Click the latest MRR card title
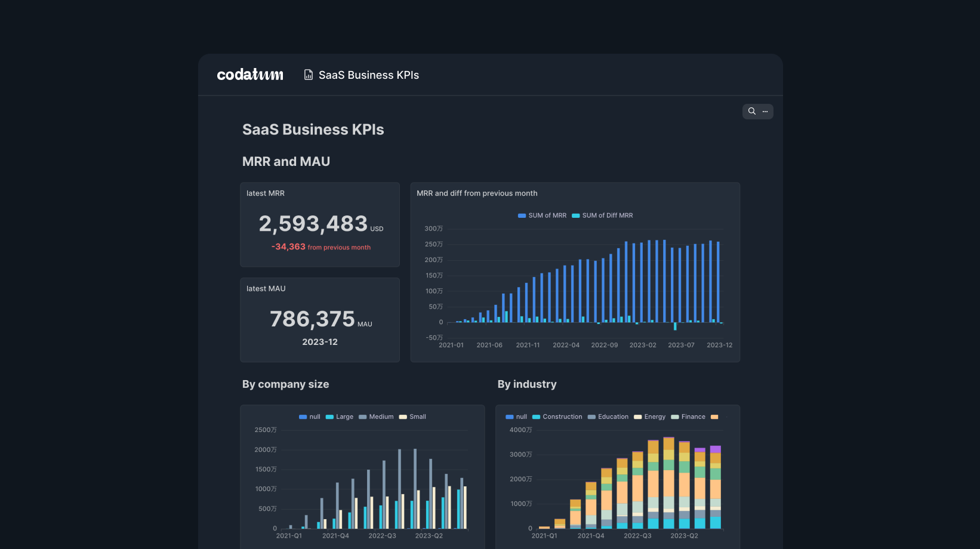The image size is (980, 549). pos(266,193)
